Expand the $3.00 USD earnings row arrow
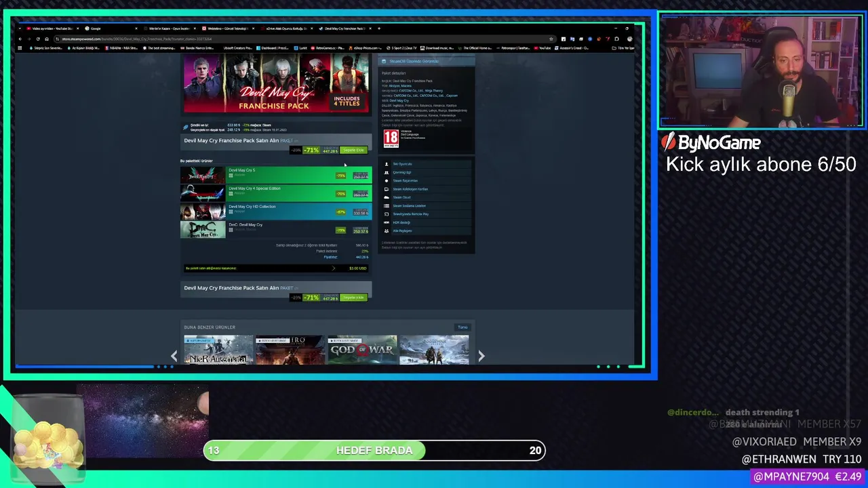 click(333, 268)
